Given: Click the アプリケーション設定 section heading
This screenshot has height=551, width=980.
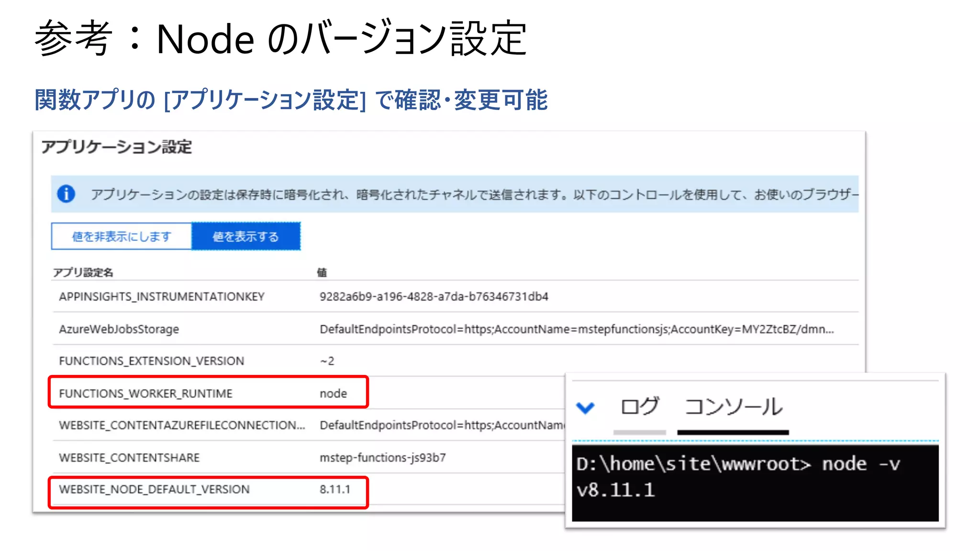Looking at the screenshot, I should coord(116,147).
